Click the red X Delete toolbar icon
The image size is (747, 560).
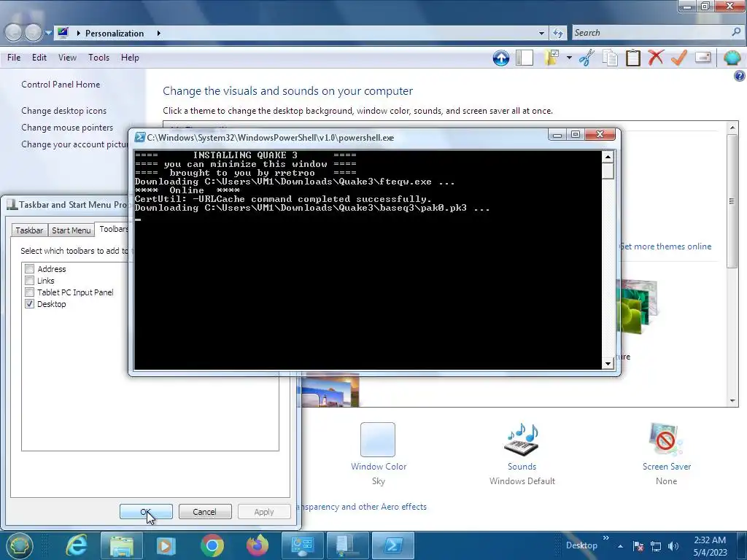pyautogui.click(x=656, y=58)
